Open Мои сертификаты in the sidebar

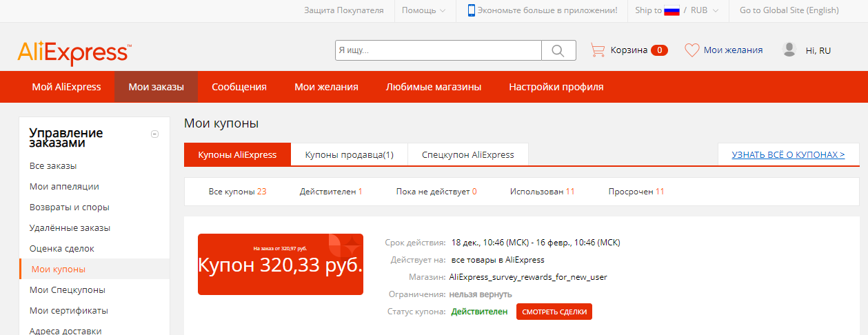(x=69, y=310)
